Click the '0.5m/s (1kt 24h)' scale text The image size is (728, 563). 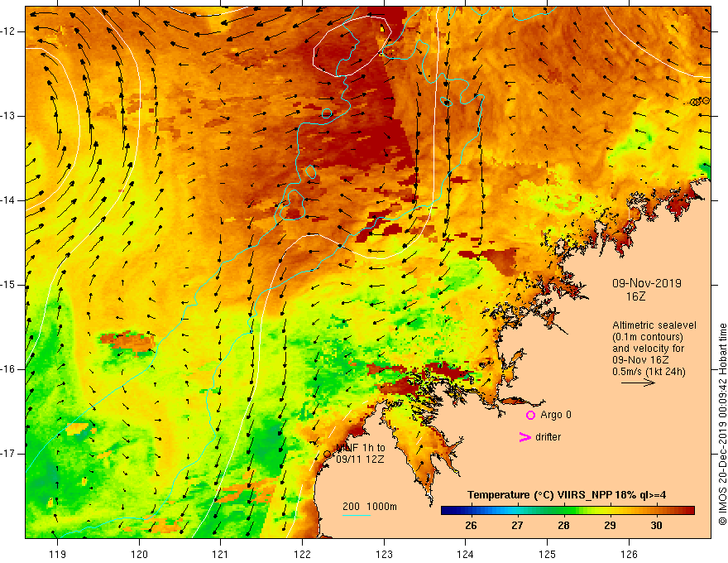(x=649, y=372)
